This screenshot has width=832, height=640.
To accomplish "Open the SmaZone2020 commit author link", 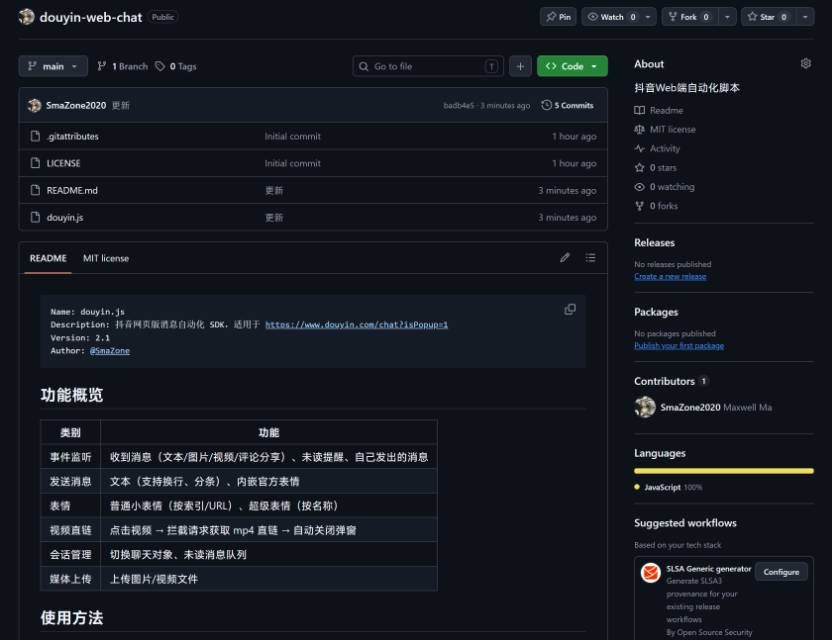I will [x=76, y=106].
